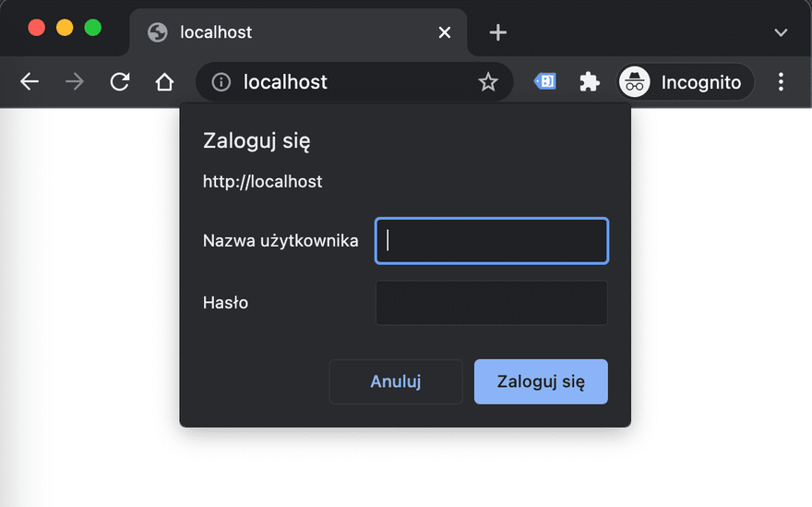
Task: Close the localhost tab
Action: [x=445, y=32]
